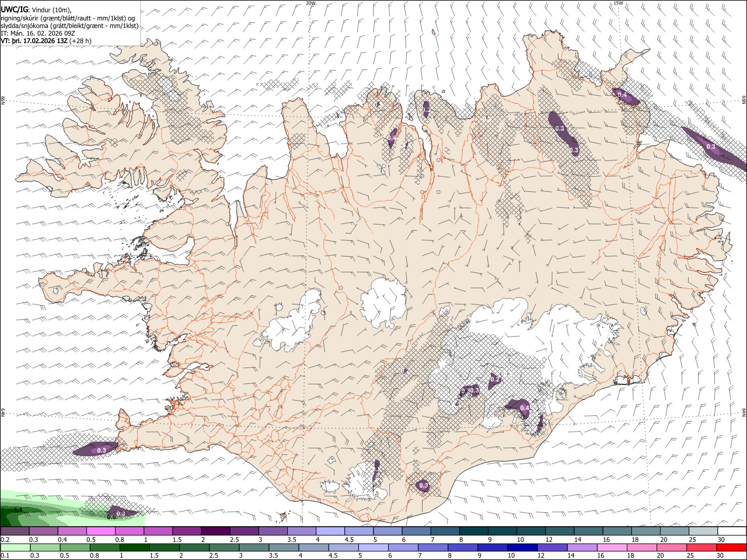747x560 pixels.
Task: Click the 0.2–0.3 mauve snow legend swatch
Action: pos(15,531)
